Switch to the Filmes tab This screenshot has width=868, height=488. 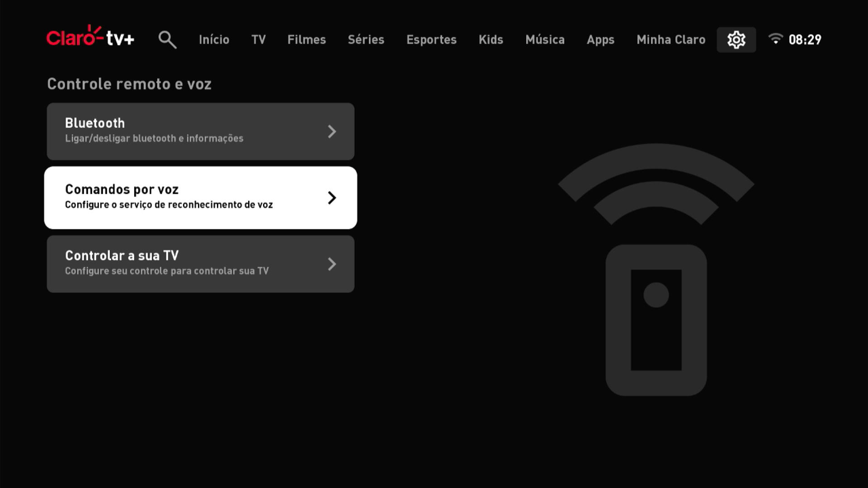point(306,40)
